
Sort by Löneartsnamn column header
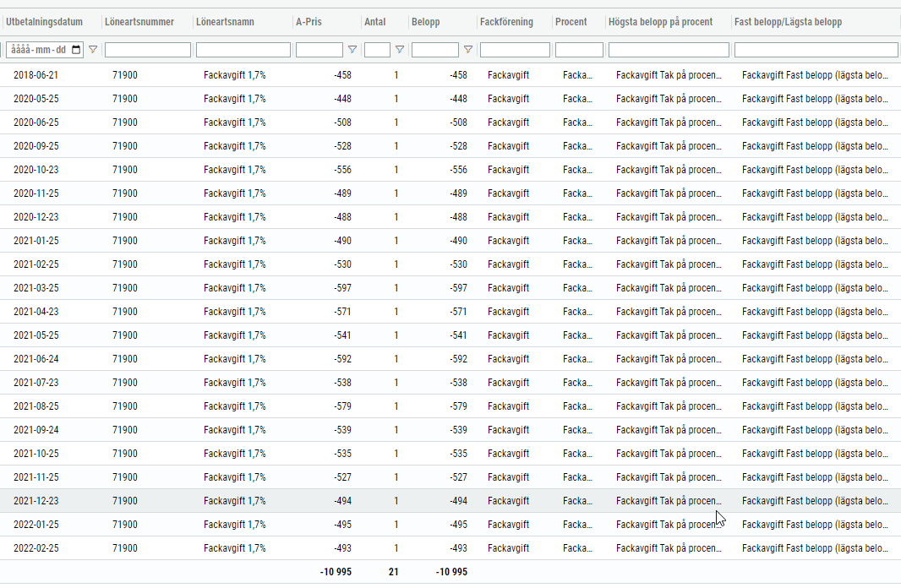point(225,22)
